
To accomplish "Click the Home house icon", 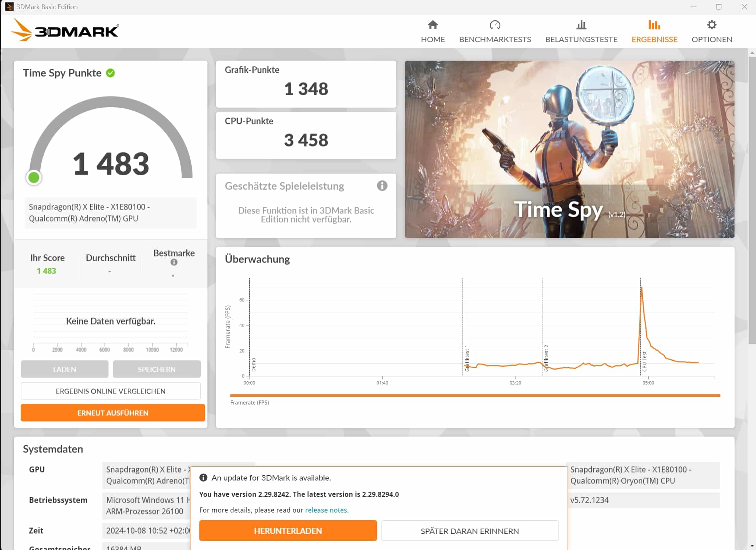I will tap(433, 25).
